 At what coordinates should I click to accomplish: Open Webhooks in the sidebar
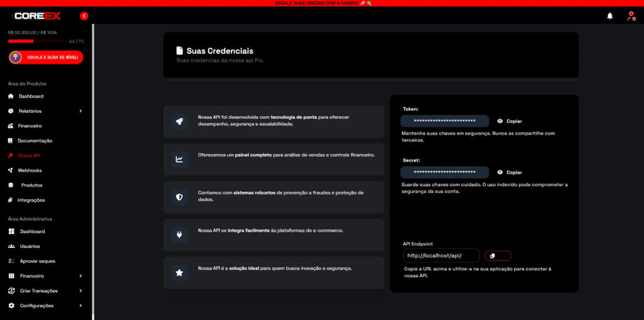(30, 170)
